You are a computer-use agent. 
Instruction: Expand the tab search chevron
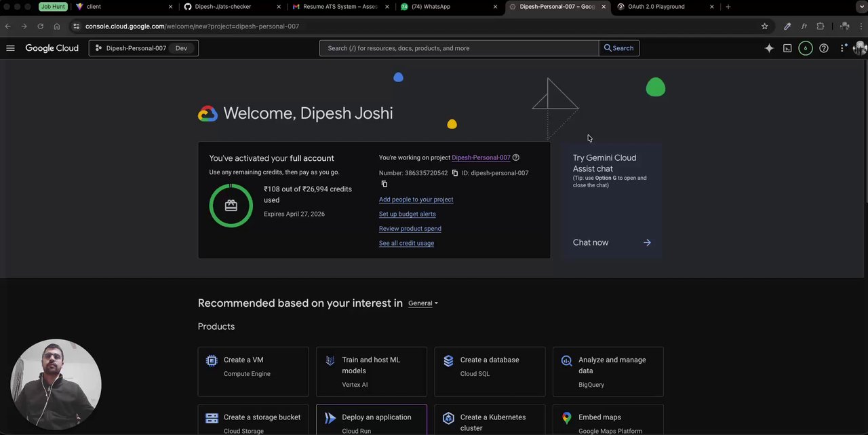tap(861, 7)
